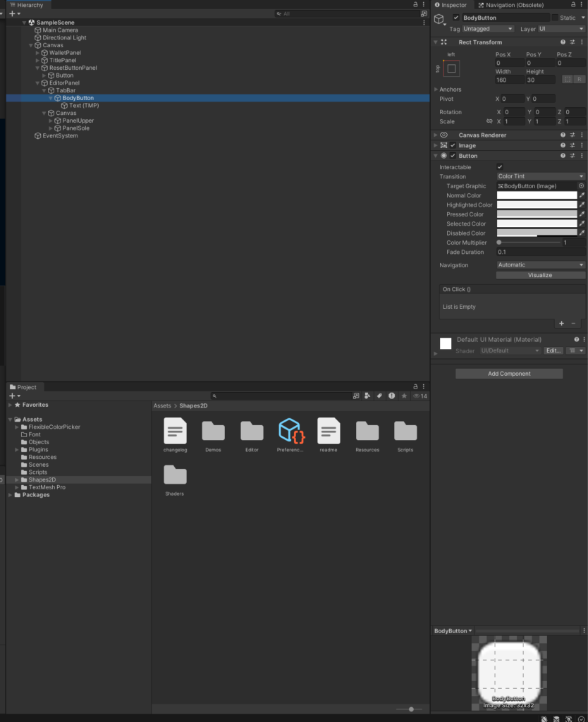Open the object picker for Target Graphic

click(x=582, y=186)
